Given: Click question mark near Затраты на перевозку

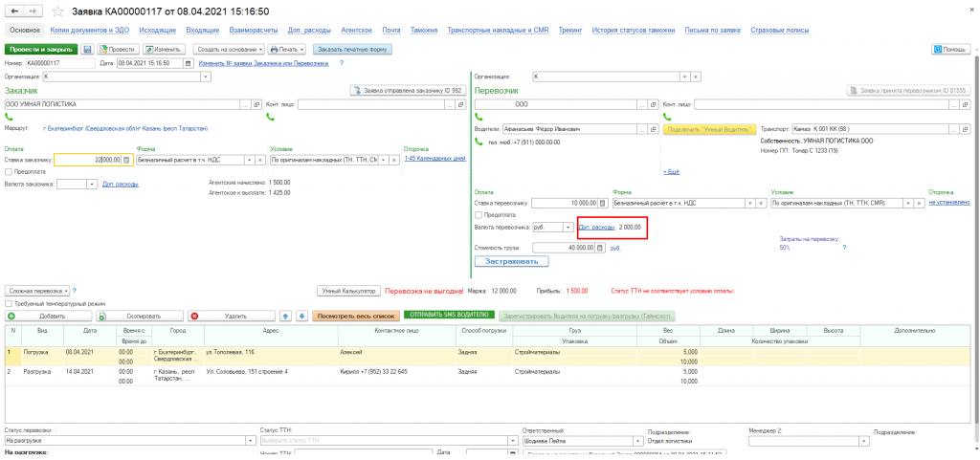Looking at the screenshot, I should tap(844, 248).
